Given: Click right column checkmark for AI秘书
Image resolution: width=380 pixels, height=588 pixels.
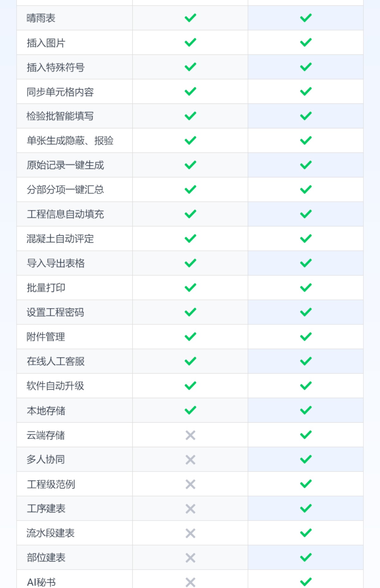Looking at the screenshot, I should pyautogui.click(x=306, y=582).
